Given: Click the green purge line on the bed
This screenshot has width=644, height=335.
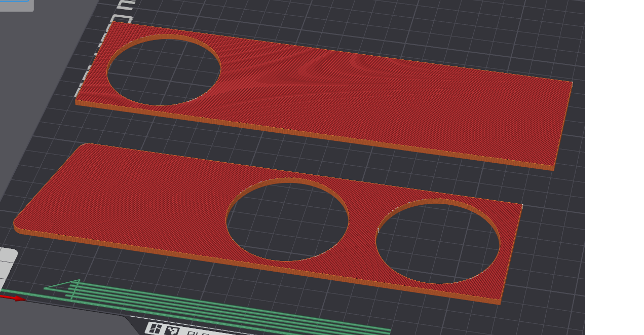Looking at the screenshot, I should [x=218, y=308].
